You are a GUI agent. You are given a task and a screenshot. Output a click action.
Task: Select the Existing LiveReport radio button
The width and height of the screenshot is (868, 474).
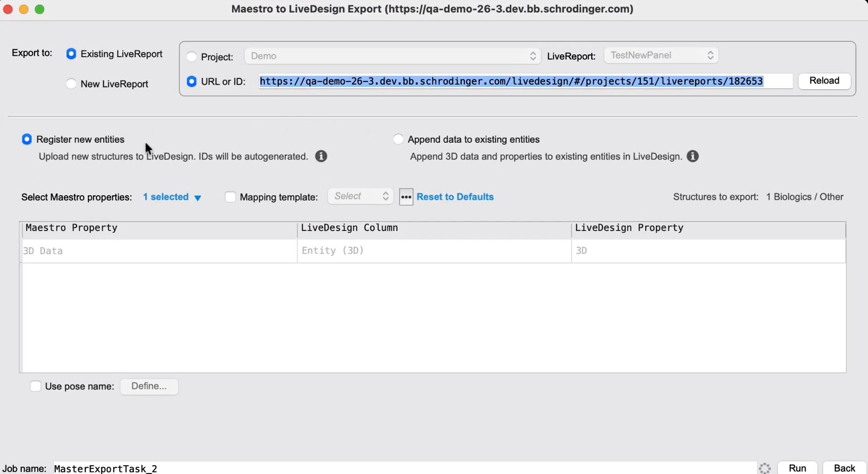click(x=71, y=54)
